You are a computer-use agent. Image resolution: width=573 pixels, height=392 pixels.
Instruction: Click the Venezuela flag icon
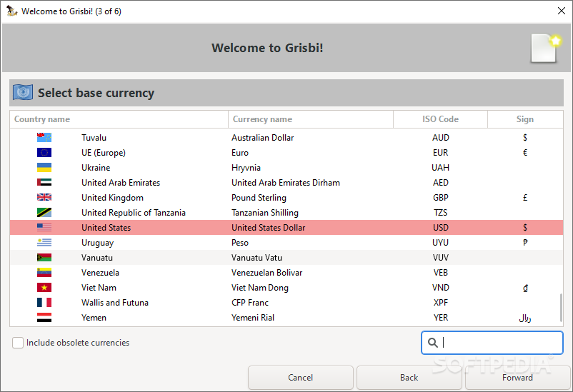click(44, 272)
